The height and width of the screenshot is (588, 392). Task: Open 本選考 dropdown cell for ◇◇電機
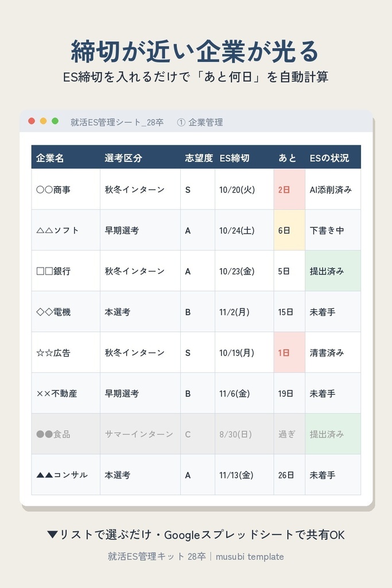[140, 312]
